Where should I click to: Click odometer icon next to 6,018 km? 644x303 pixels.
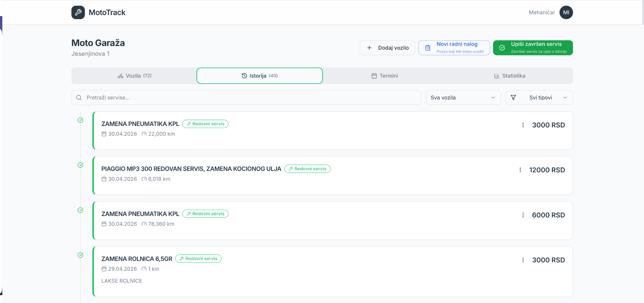pyautogui.click(x=144, y=179)
